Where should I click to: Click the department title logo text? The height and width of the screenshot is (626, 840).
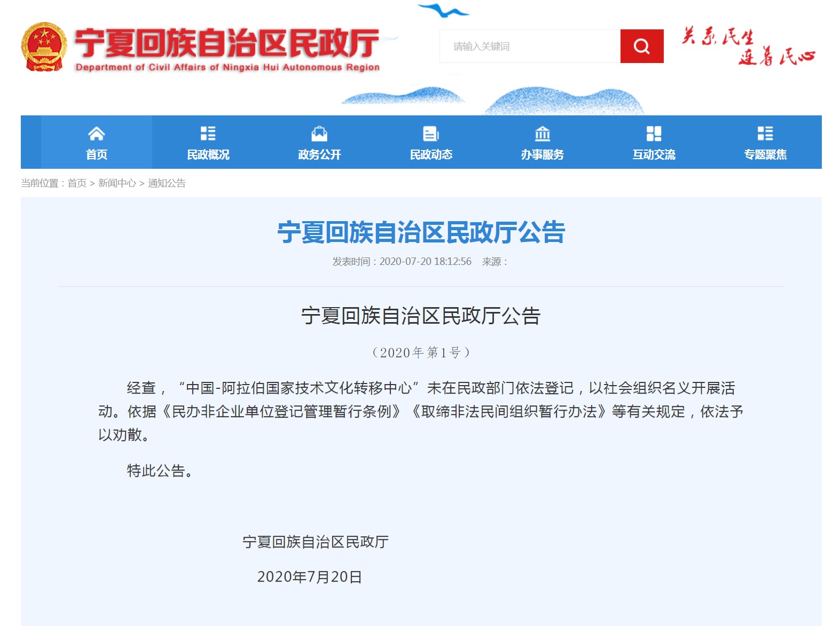coord(227,43)
